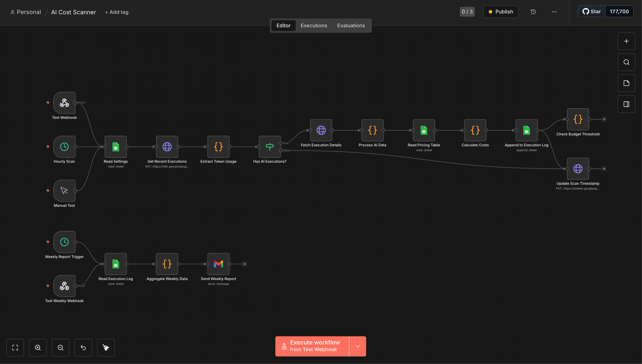This screenshot has width=642, height=364.
Task: Click the Test Webhook trigger node
Action: pos(64,103)
